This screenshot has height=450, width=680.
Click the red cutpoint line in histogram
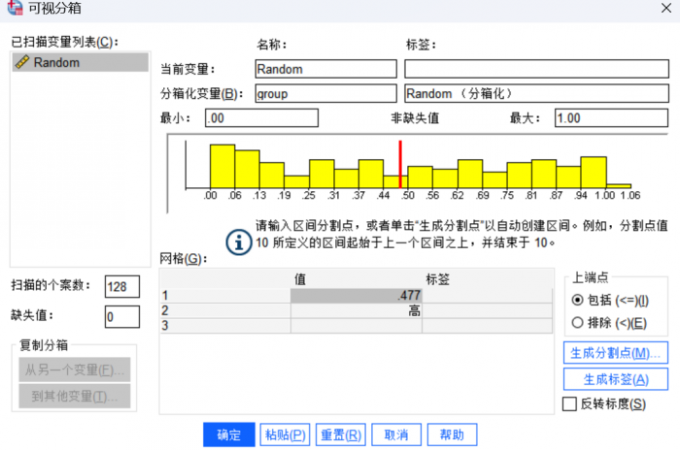tap(400, 164)
